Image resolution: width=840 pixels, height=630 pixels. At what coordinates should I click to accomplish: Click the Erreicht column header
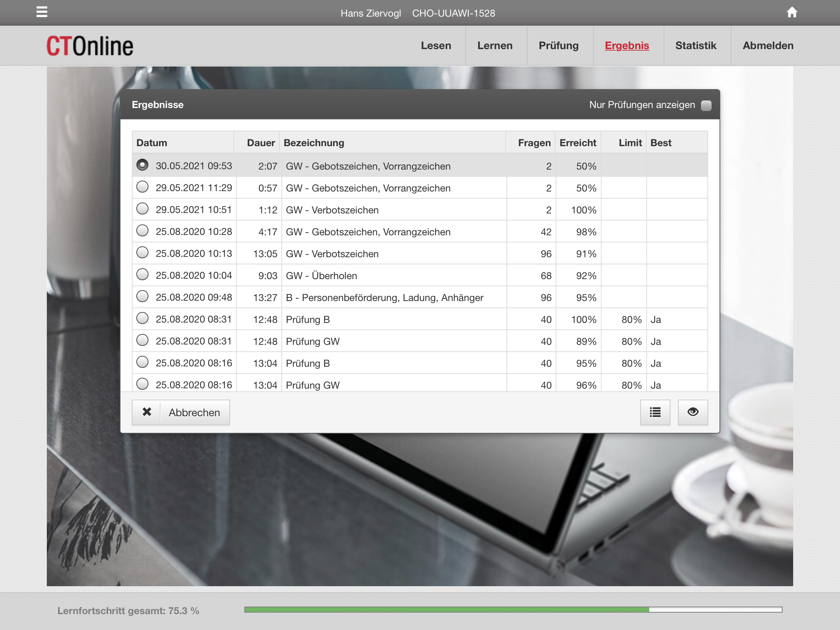click(577, 143)
